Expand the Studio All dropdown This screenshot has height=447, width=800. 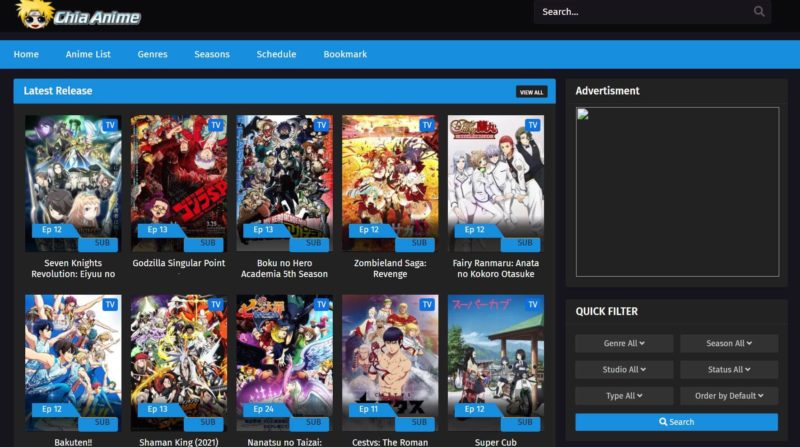click(624, 369)
